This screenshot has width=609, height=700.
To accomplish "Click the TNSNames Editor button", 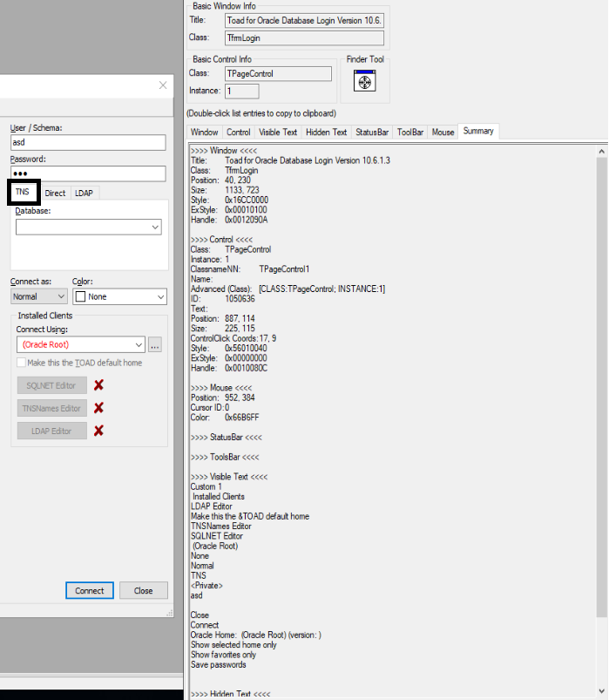I will (x=51, y=408).
